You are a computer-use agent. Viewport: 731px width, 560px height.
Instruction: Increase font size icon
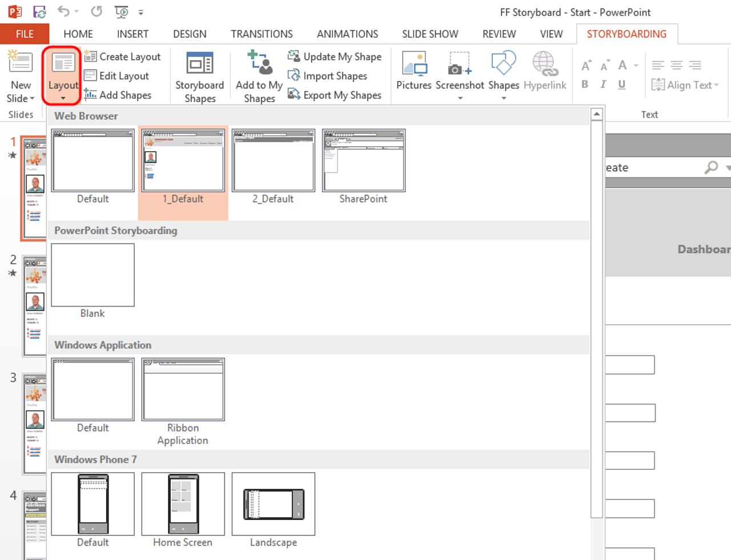coord(586,66)
